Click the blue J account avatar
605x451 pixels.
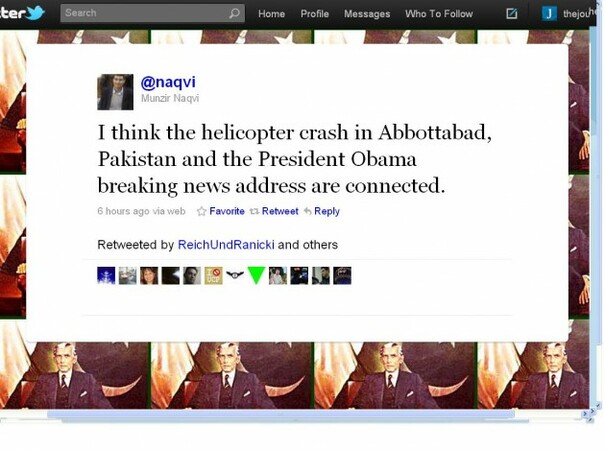click(549, 14)
